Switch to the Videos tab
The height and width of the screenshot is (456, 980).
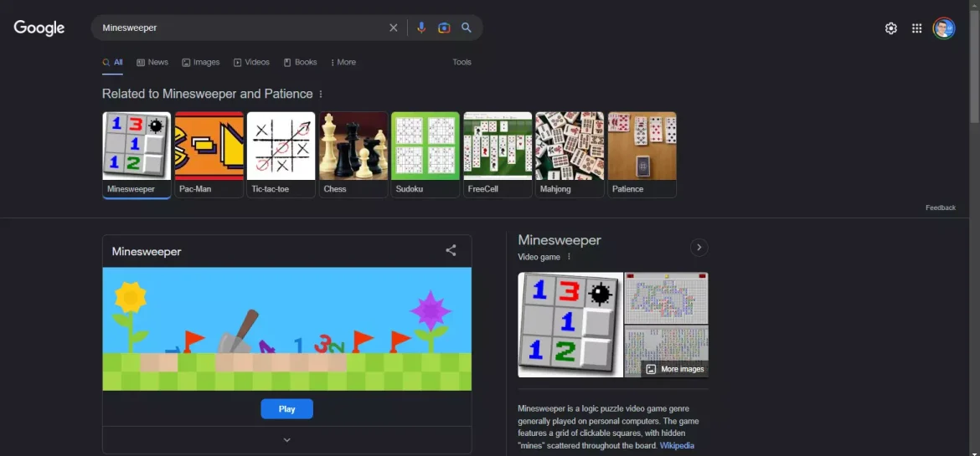click(251, 63)
